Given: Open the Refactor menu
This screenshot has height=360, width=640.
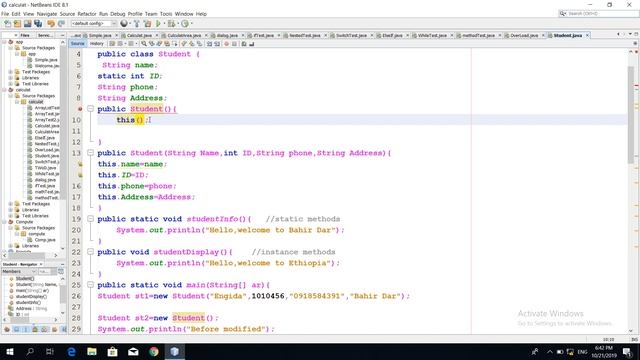Looking at the screenshot, I should click(87, 14).
